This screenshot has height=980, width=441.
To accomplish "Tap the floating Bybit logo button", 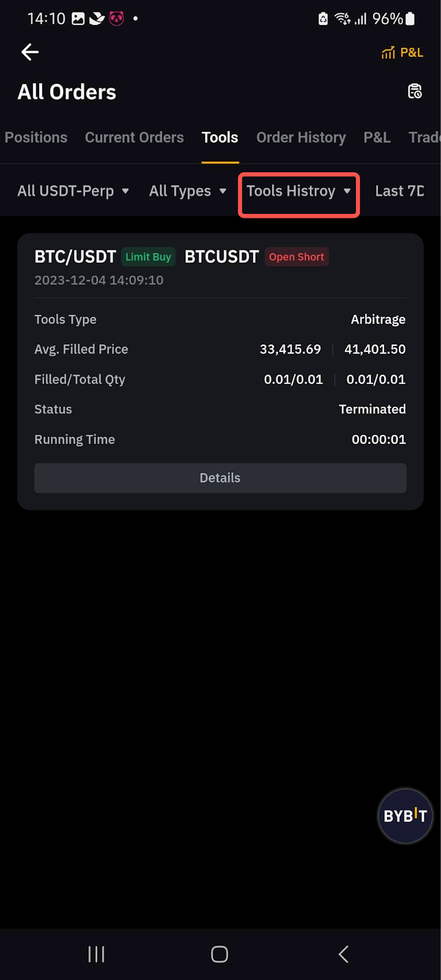I will [405, 816].
